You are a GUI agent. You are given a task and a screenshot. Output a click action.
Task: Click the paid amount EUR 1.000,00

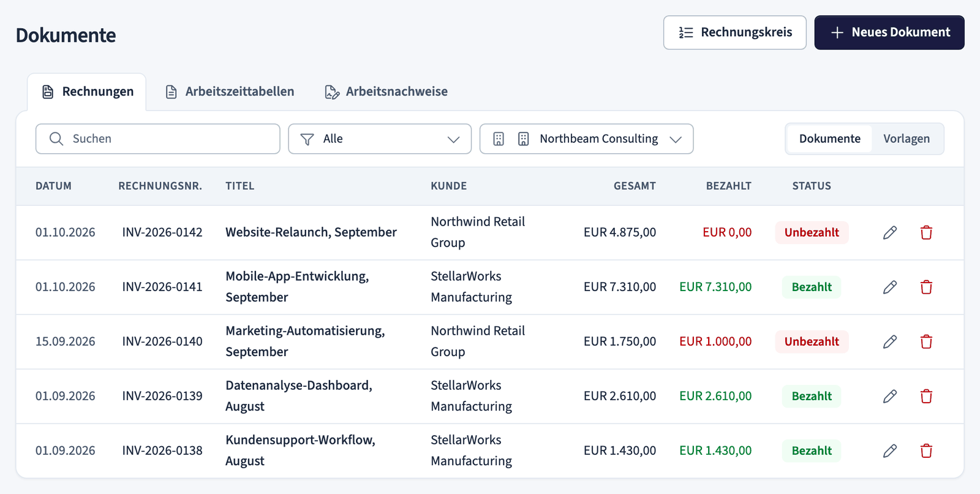pos(715,341)
